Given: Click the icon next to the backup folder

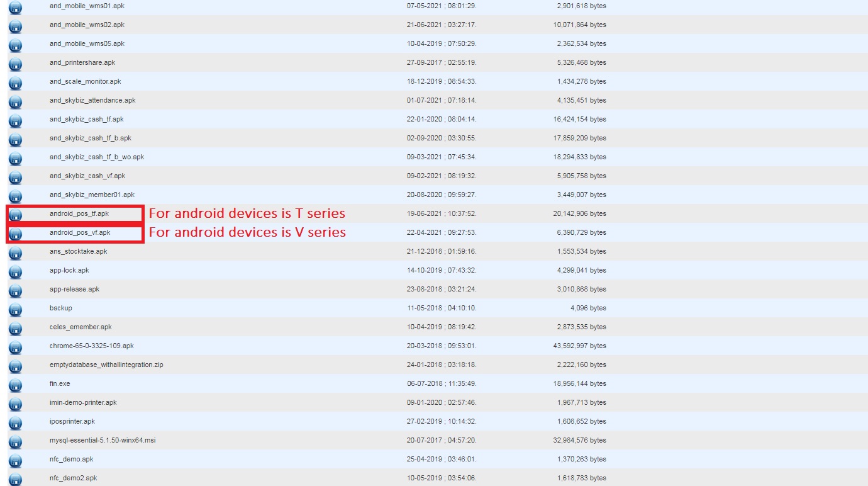Looking at the screenshot, I should tap(16, 310).
